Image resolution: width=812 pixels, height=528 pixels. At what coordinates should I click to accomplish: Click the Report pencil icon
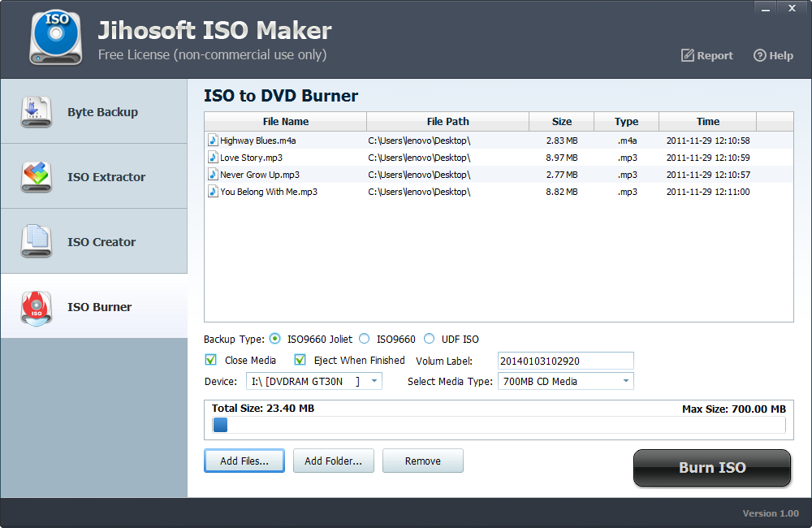click(x=687, y=55)
